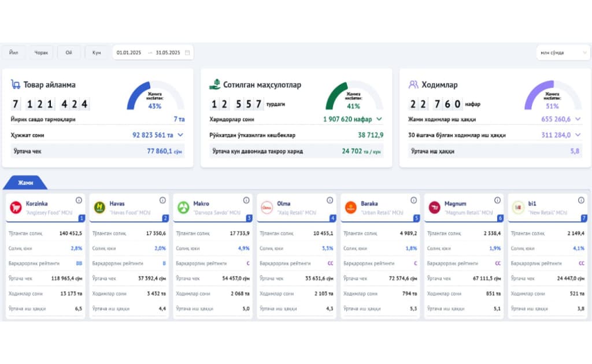The height and width of the screenshot is (364, 592).
Task: Open the Жами tab
Action: coord(25,181)
